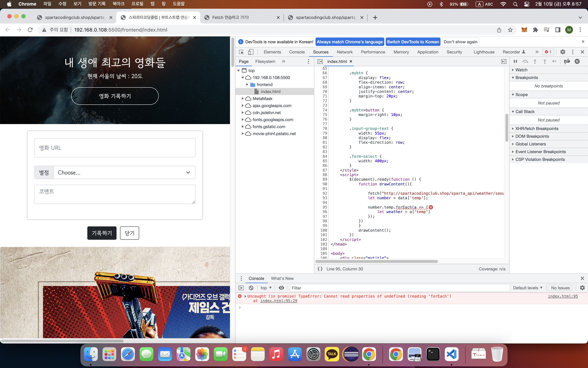Open the Chrome profile avatar M
The height and width of the screenshot is (368, 588).
pos(569,30)
